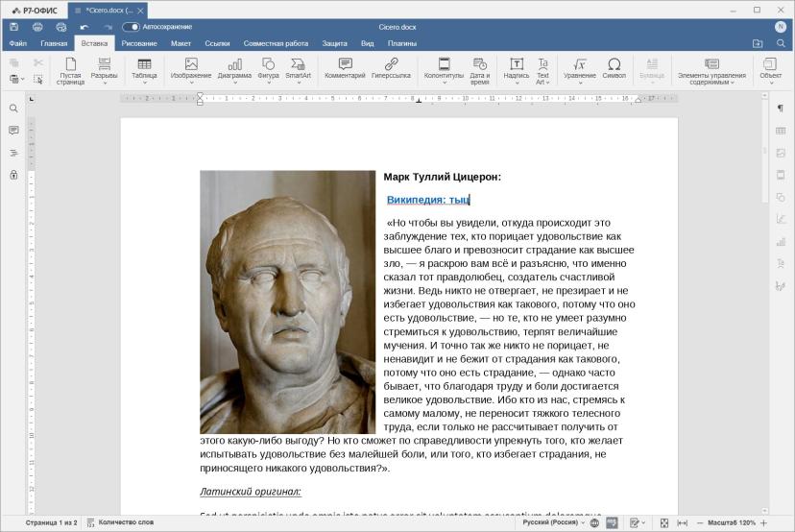Switch to the Главная tab
The width and height of the screenshot is (795, 532).
point(54,43)
